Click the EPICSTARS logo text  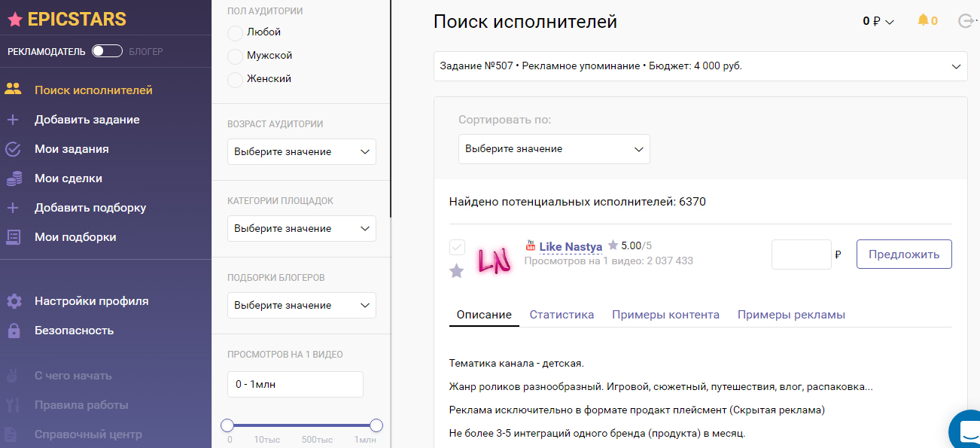77,20
